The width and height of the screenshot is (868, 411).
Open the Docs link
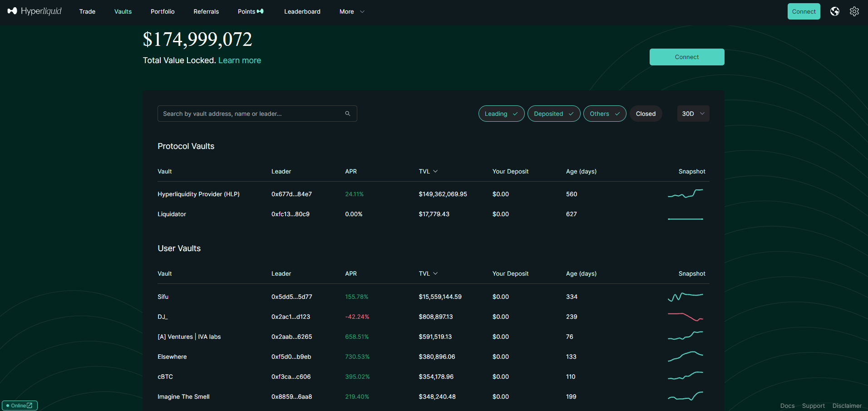[x=787, y=406]
